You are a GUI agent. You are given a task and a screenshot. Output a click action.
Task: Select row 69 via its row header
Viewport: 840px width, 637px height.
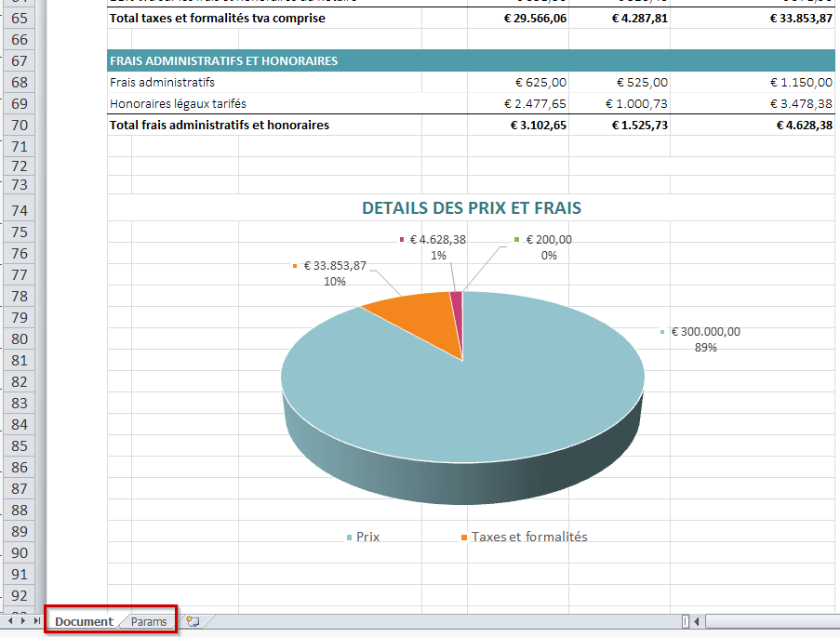(20, 104)
